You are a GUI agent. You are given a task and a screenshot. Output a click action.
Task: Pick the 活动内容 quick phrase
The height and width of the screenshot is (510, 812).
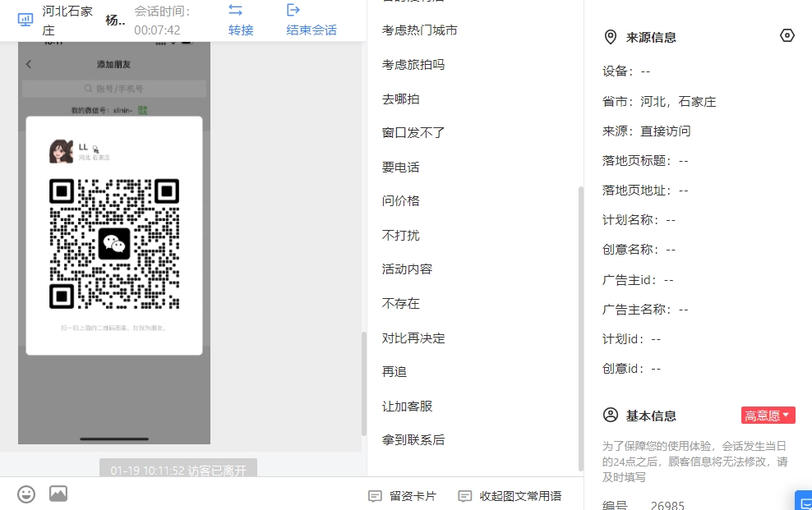407,269
